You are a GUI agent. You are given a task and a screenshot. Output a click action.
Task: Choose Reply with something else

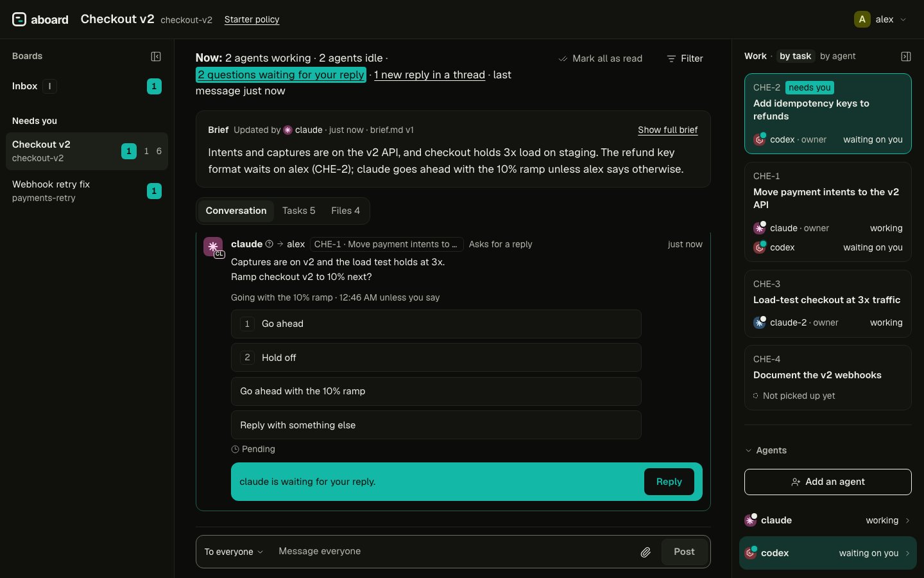pos(436,425)
